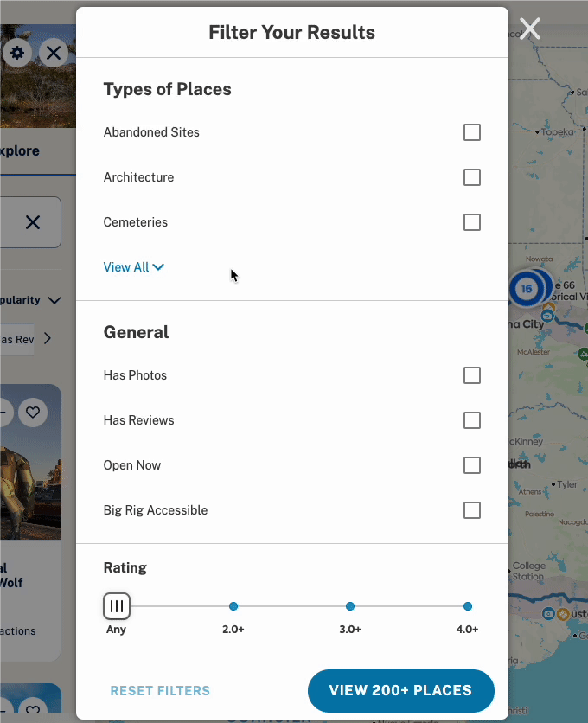
Task: Click the map cluster marker labeled 16
Action: click(x=527, y=289)
